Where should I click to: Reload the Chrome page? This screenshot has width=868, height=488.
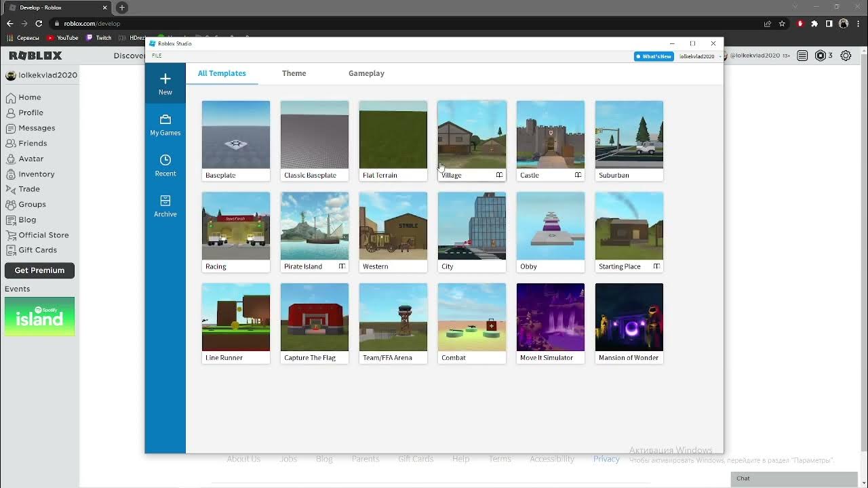click(x=39, y=23)
